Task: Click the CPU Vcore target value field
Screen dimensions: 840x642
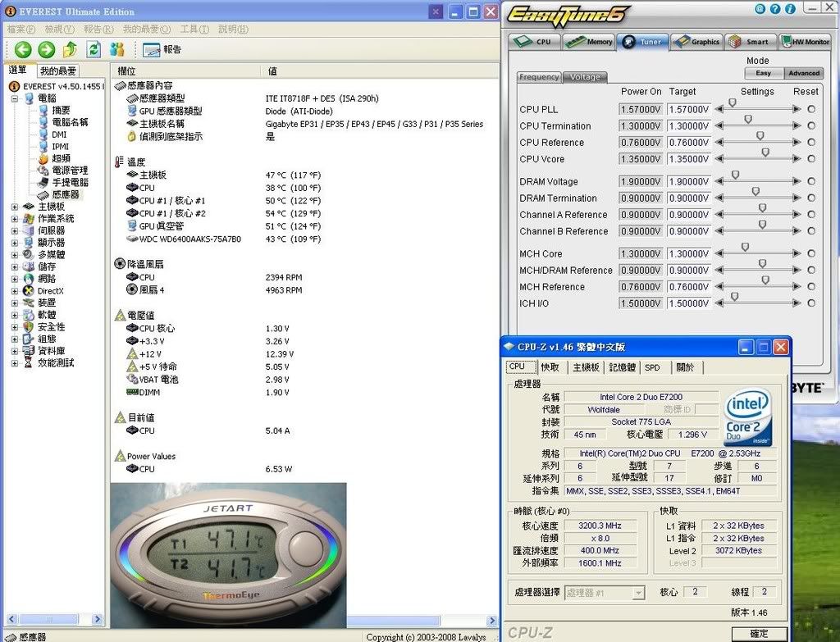Action: [689, 159]
